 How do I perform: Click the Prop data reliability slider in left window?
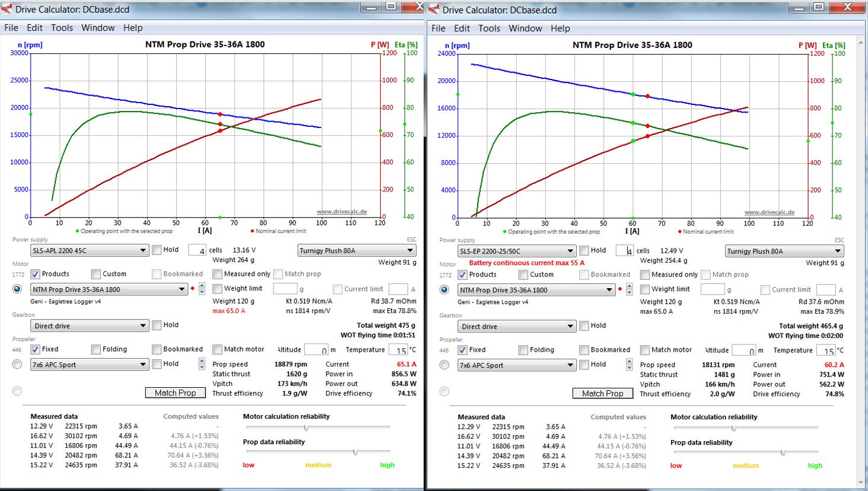pos(355,452)
